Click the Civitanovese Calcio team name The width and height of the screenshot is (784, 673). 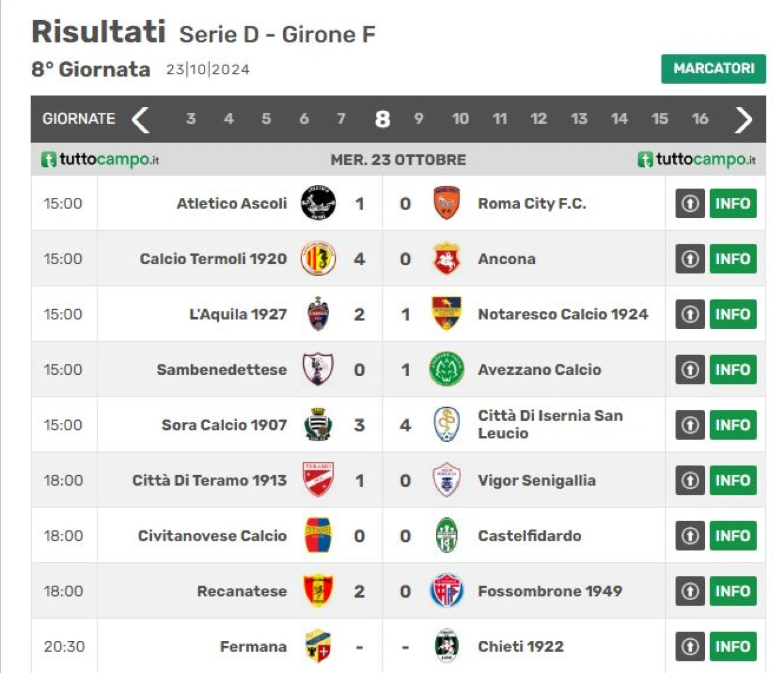coord(212,536)
